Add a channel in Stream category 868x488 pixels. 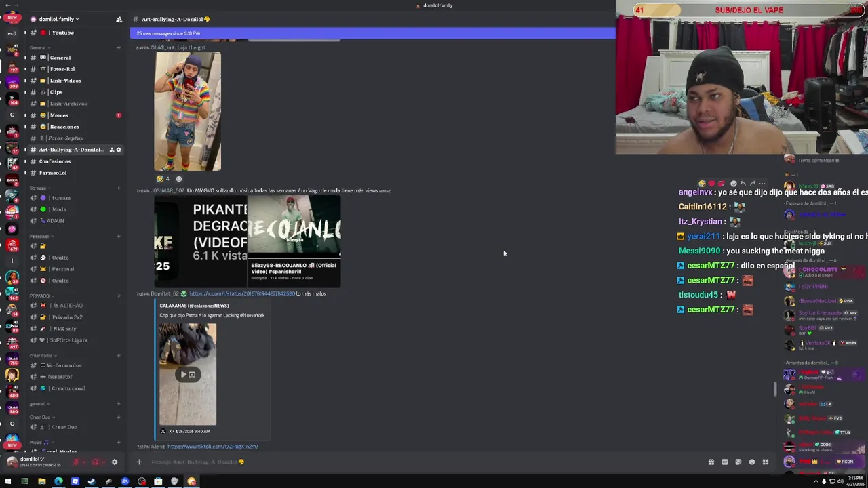119,188
